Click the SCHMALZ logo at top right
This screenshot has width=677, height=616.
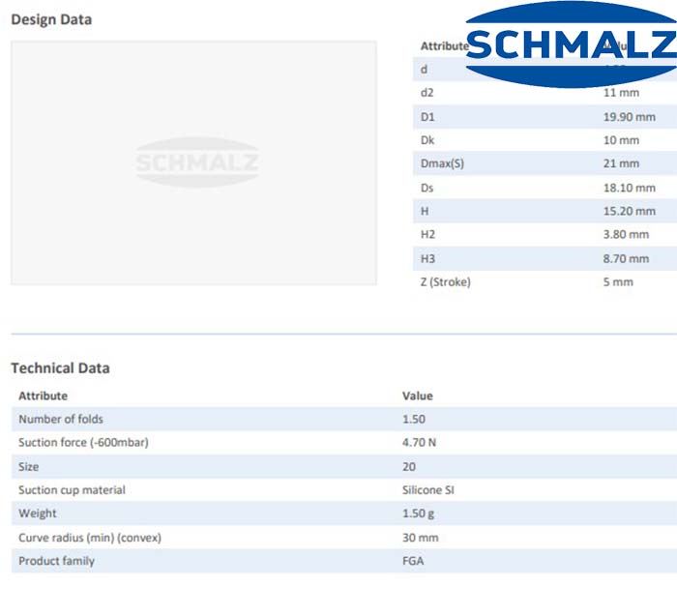click(572, 44)
